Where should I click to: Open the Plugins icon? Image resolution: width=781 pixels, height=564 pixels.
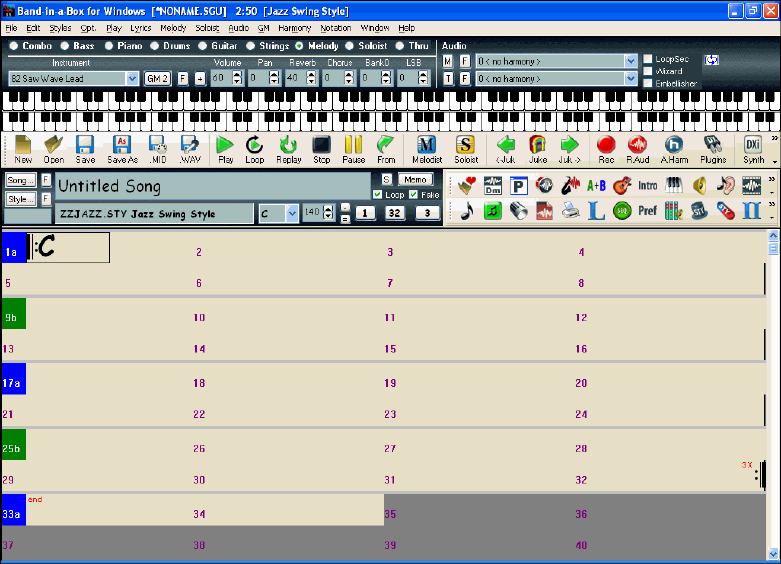713,149
